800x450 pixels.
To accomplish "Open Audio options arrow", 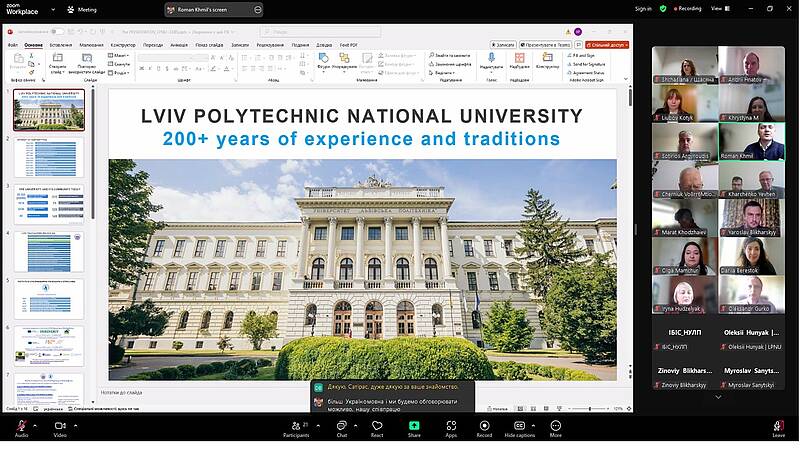I will click(35, 426).
